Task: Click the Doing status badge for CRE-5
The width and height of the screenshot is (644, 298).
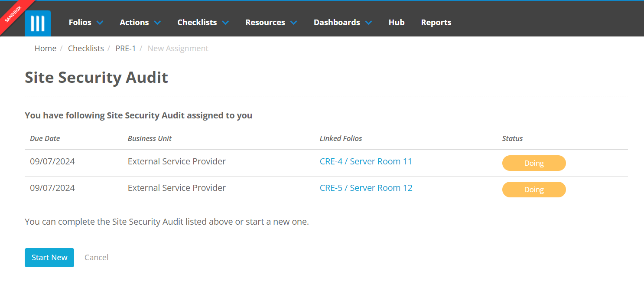Action: (x=534, y=190)
